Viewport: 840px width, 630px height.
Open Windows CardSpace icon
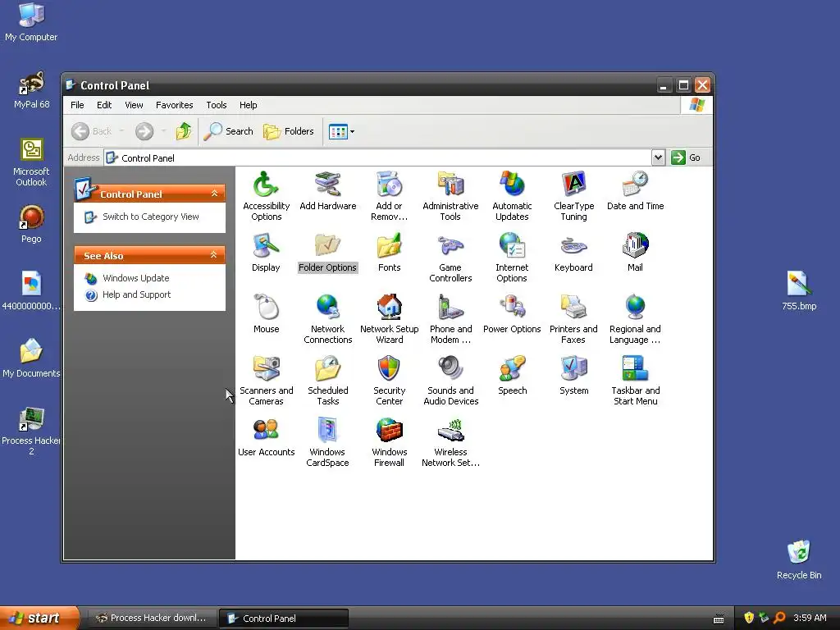[x=327, y=431]
